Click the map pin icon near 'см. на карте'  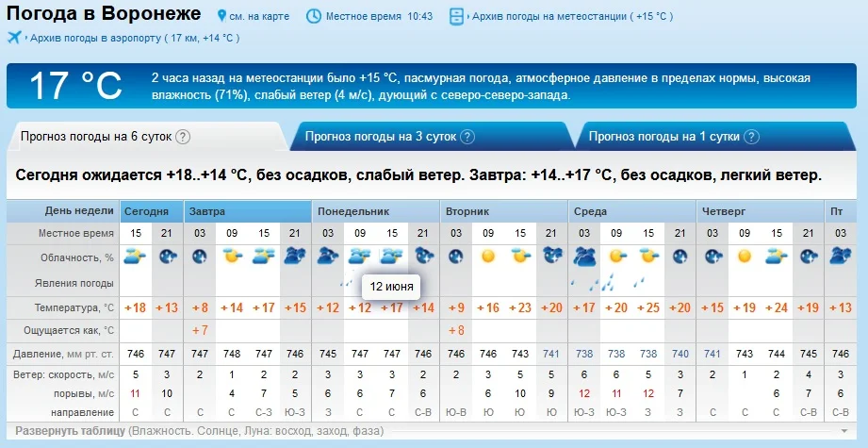coord(222,16)
